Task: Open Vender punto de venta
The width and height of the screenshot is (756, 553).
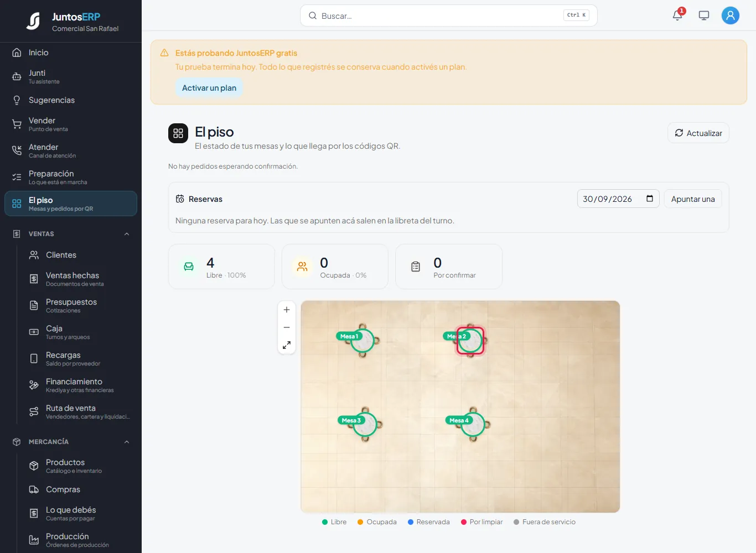Action: click(71, 124)
